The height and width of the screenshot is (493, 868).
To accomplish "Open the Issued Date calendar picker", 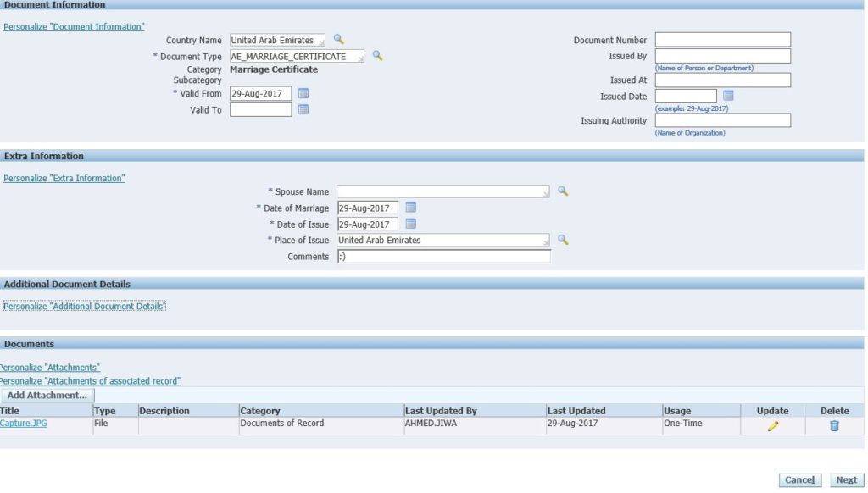I will click(729, 96).
